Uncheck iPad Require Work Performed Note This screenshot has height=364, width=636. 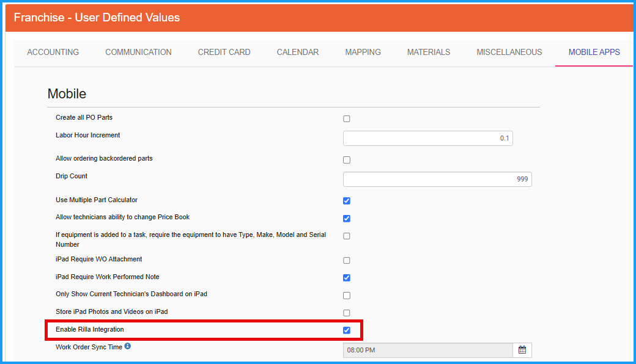click(346, 278)
